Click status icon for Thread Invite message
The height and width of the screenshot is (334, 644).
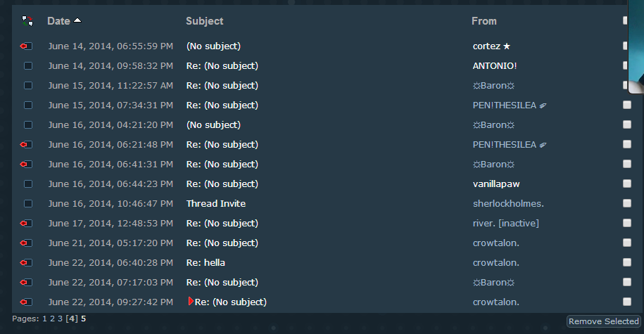tap(28, 204)
